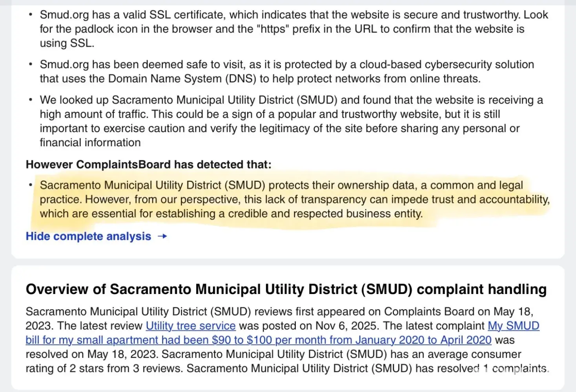
Task: Open the Utility tree service review link
Action: (x=191, y=326)
